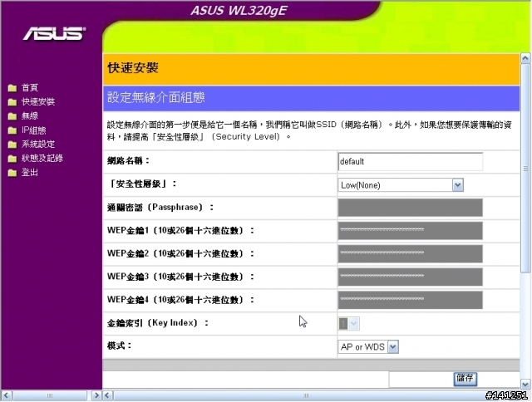532x402 pixels.
Task: Open the 系統設定 menu item
Action: 38,145
